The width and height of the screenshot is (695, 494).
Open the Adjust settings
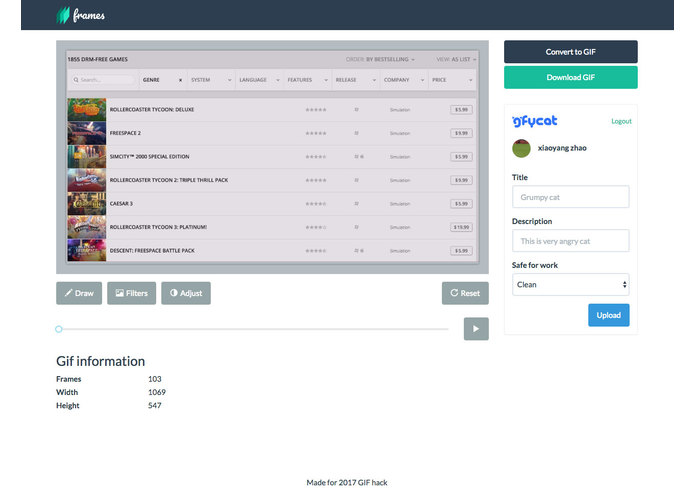(x=186, y=293)
